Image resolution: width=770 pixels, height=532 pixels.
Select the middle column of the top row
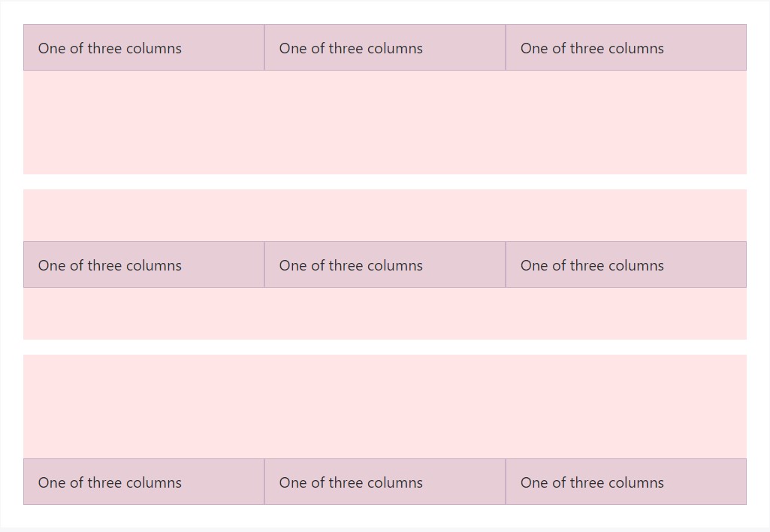tap(385, 47)
